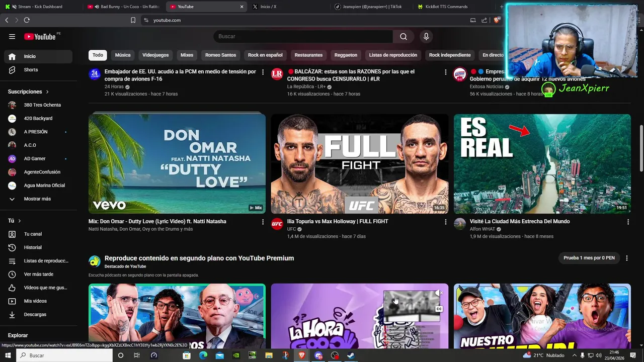Open the Agua Marina Oficial channel
Screen dimensions: 644x362
click(x=38, y=186)
